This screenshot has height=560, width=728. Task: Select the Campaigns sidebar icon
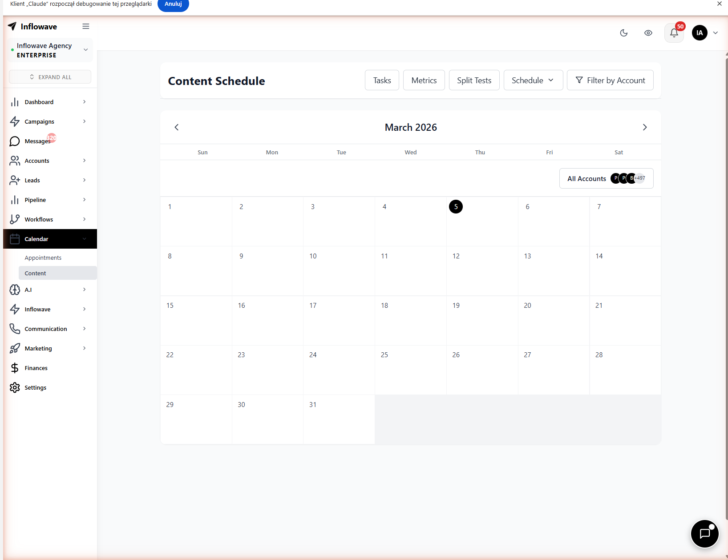(x=15, y=121)
